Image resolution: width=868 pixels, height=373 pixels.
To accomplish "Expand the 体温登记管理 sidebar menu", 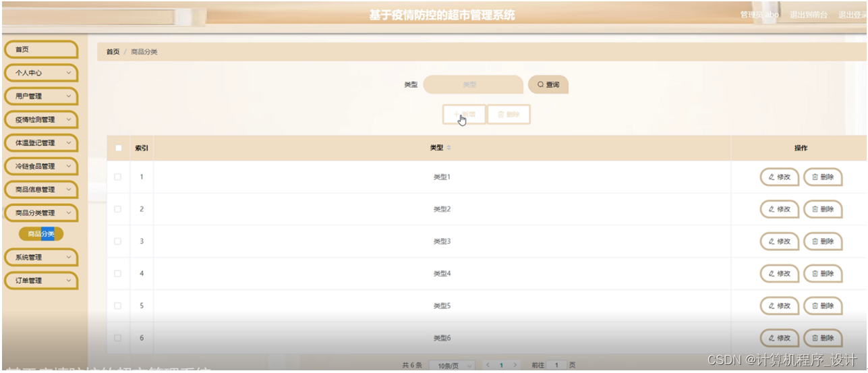I will pos(41,143).
